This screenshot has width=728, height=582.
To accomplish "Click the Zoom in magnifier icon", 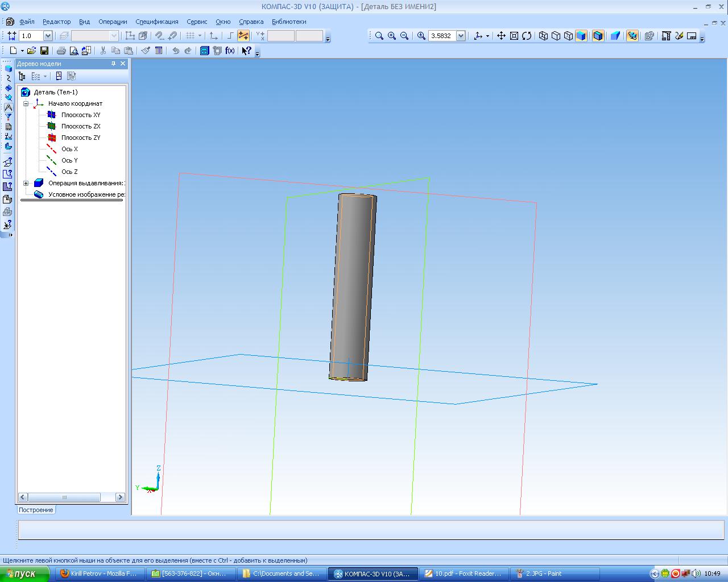I will 392,36.
